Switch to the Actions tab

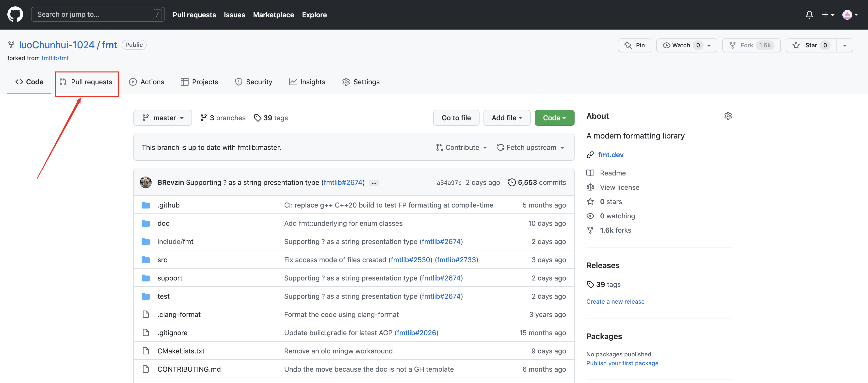click(146, 82)
